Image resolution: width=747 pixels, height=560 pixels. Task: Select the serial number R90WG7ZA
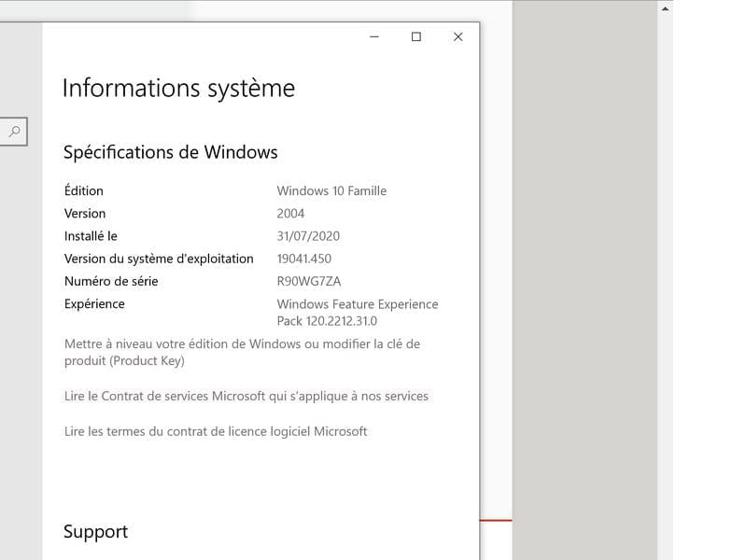[x=309, y=282]
